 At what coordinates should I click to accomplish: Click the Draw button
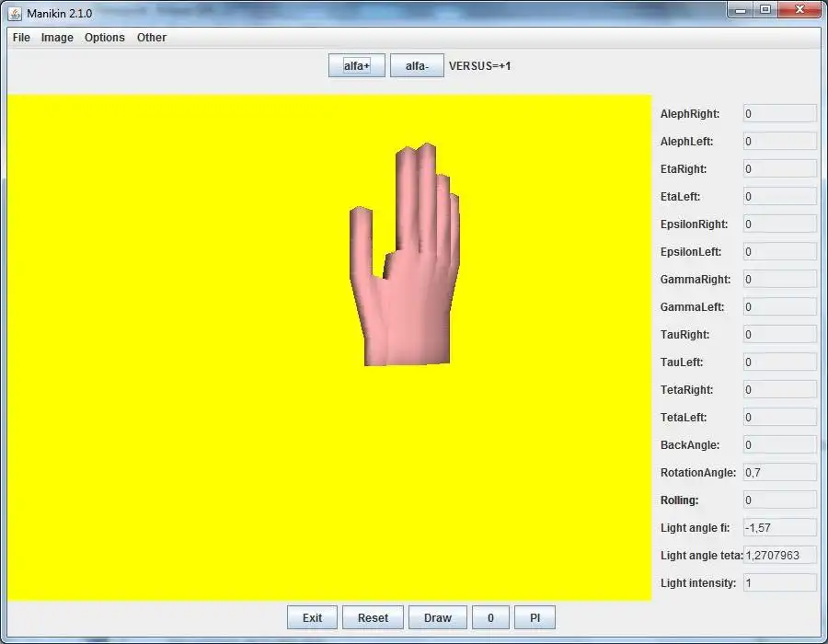(x=438, y=617)
